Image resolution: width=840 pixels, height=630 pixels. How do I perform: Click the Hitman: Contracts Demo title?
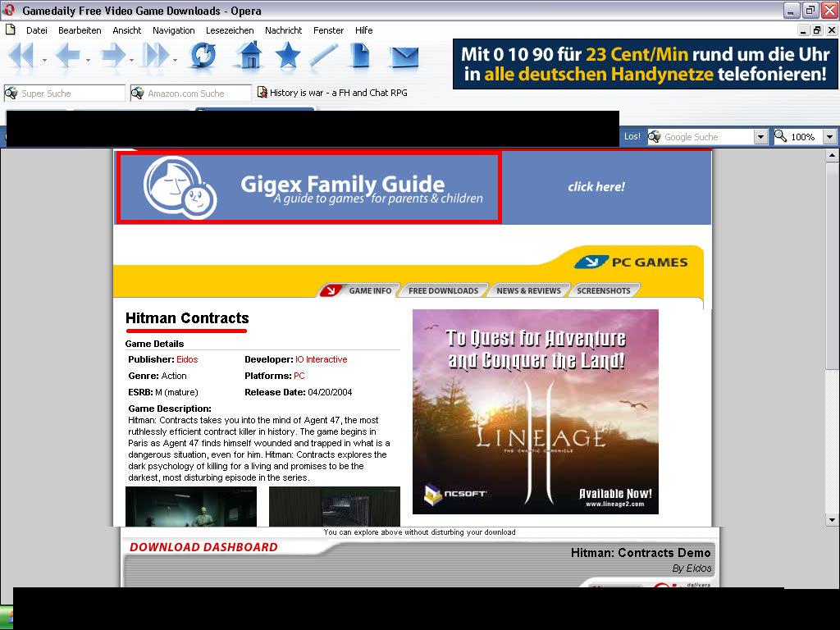[x=641, y=553]
